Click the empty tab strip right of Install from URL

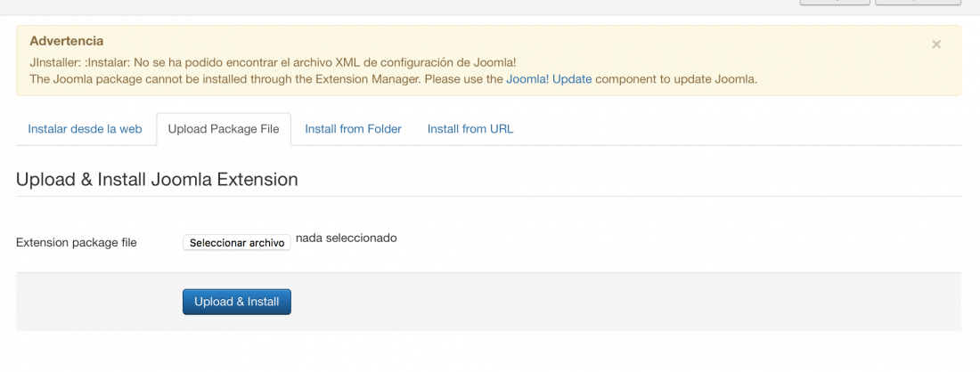[744, 129]
